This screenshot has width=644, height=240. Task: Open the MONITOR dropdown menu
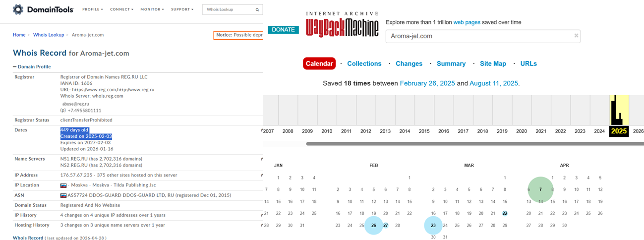click(152, 9)
